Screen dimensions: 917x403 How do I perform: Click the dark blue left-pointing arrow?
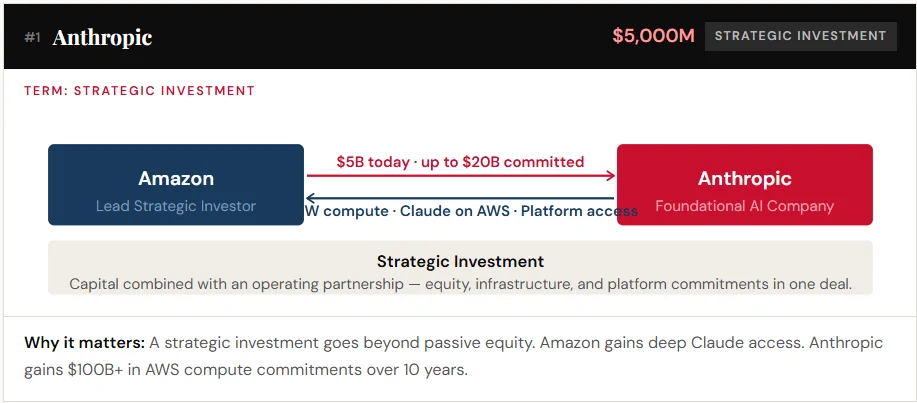[460, 197]
